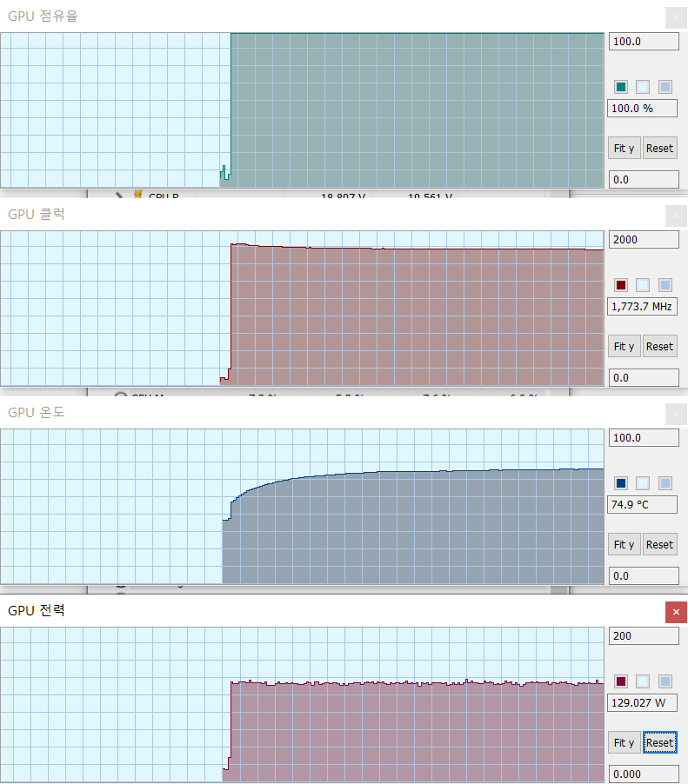688x784 pixels.
Task: Edit min value 0.0 in GPU 온도
Action: coord(644,575)
